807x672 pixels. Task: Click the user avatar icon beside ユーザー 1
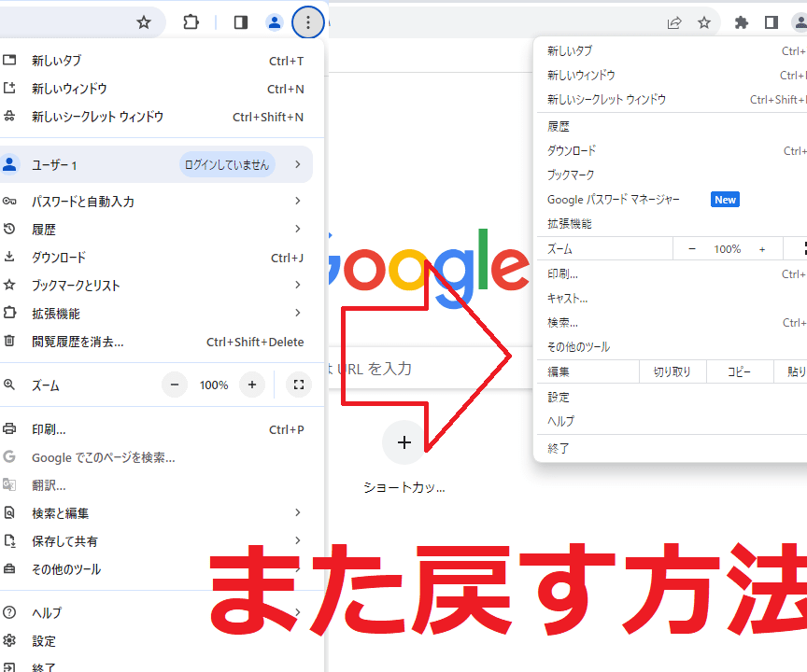tap(9, 164)
